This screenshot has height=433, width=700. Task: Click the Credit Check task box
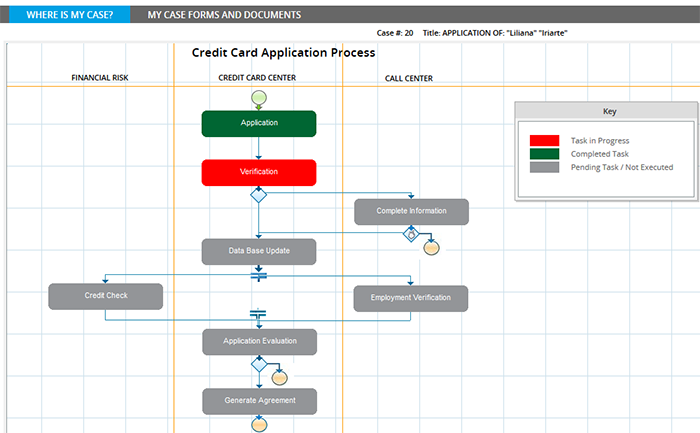click(106, 296)
